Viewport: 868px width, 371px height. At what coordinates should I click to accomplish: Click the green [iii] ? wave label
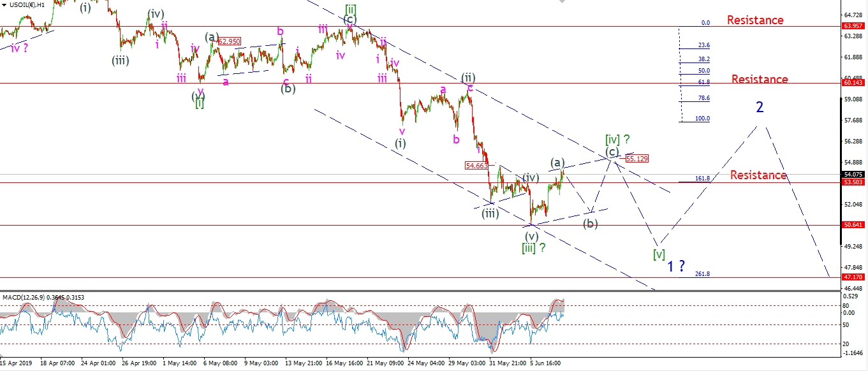tap(533, 247)
